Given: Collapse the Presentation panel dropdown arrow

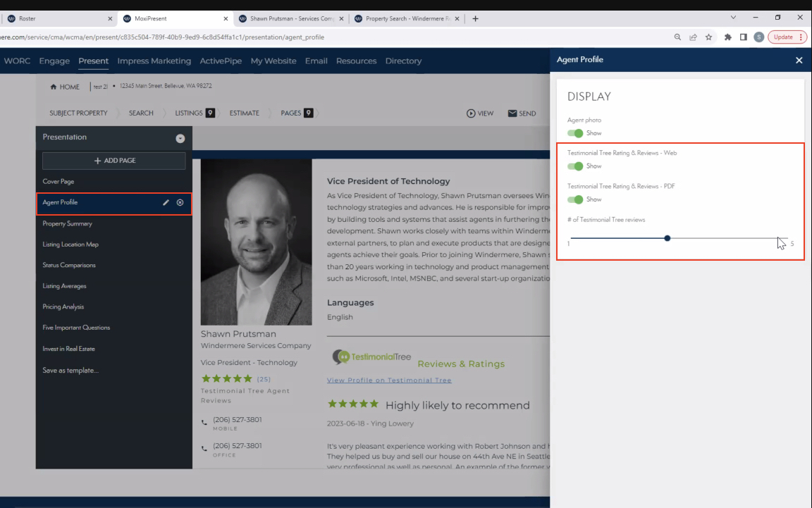Looking at the screenshot, I should click(x=180, y=138).
